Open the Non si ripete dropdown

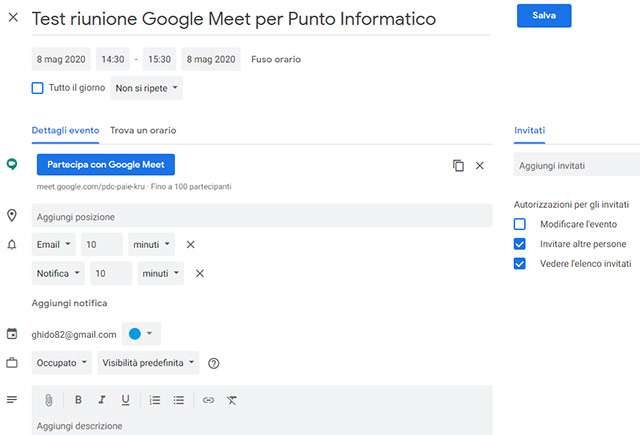point(147,89)
